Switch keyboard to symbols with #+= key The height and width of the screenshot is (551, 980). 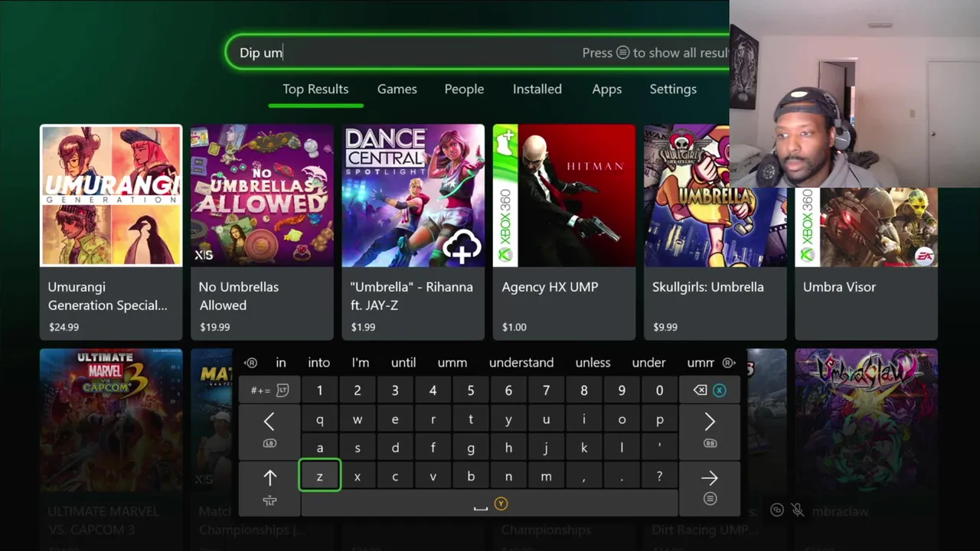269,390
